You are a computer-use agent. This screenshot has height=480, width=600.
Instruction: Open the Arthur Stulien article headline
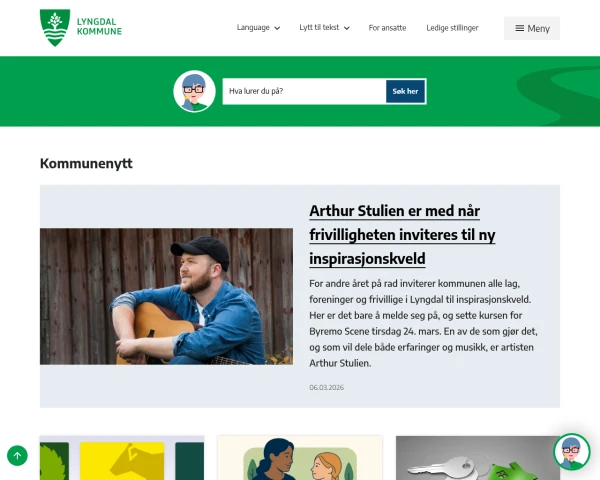[x=402, y=235]
